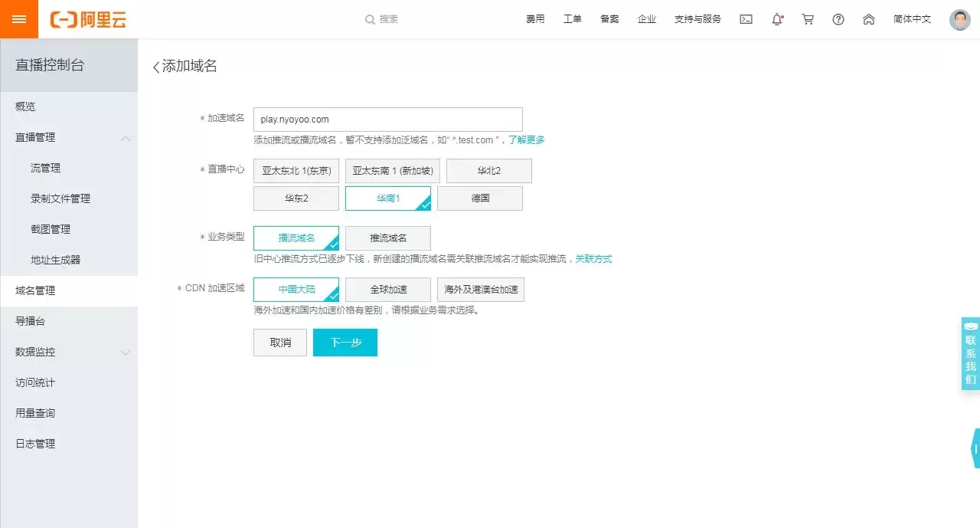Click the 下一步 button
Viewport: 980px width, 528px height.
pyautogui.click(x=345, y=343)
